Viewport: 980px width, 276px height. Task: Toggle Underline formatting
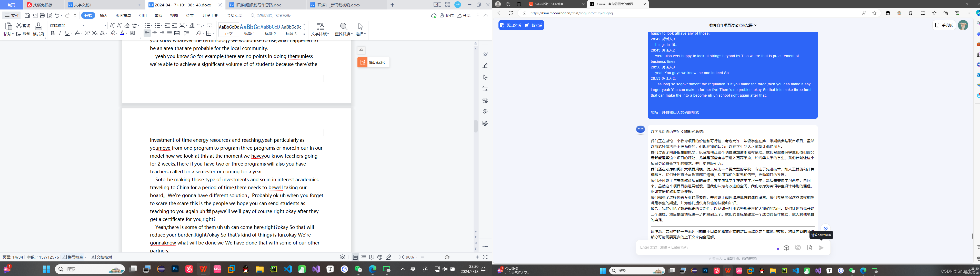(x=67, y=34)
